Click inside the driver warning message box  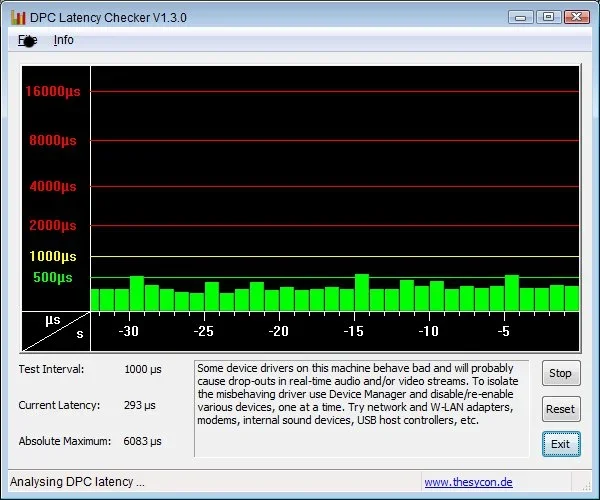click(x=362, y=410)
